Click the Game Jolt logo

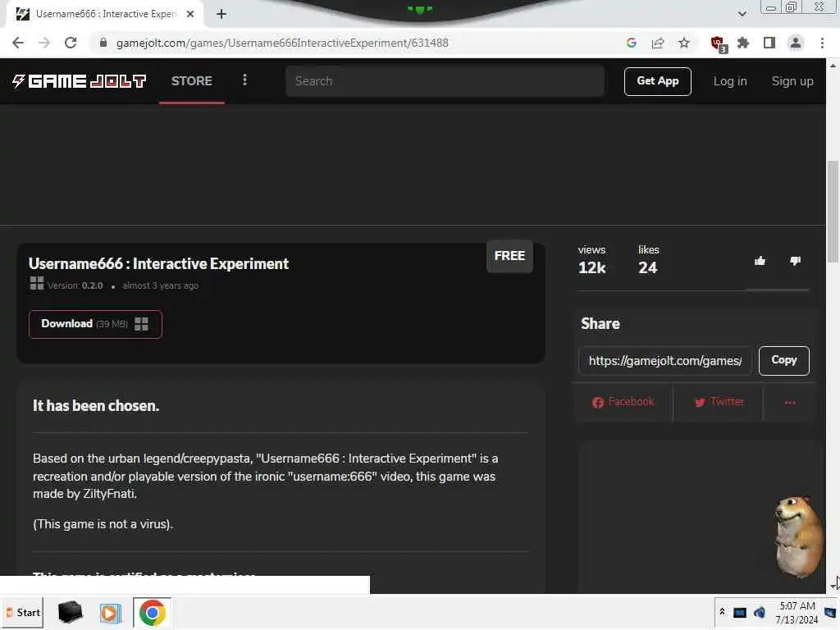[x=79, y=81]
